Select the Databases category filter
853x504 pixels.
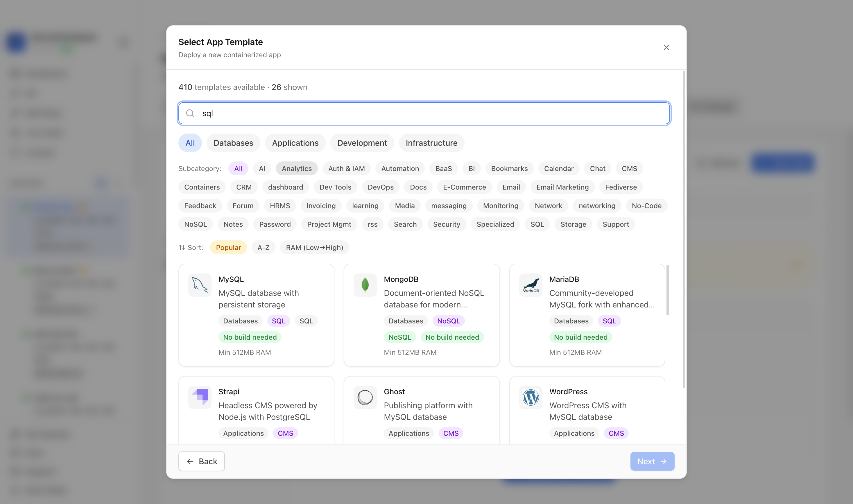[233, 143]
